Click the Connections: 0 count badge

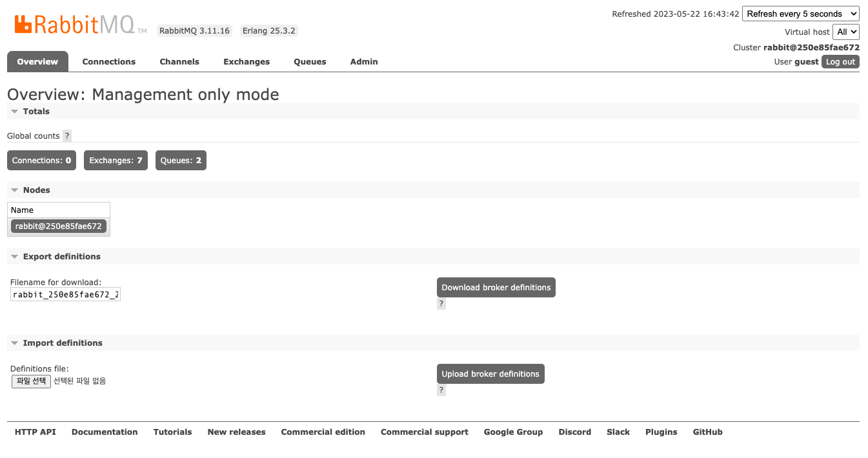pyautogui.click(x=41, y=161)
